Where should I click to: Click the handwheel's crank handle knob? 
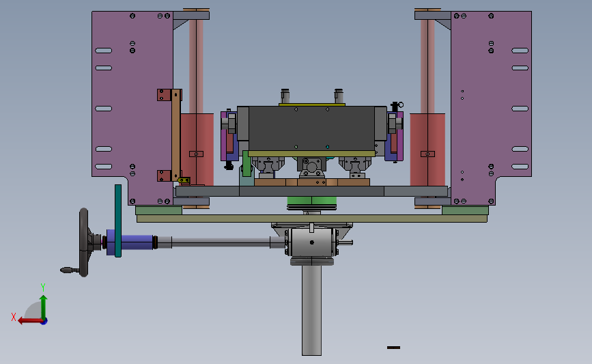67,270
